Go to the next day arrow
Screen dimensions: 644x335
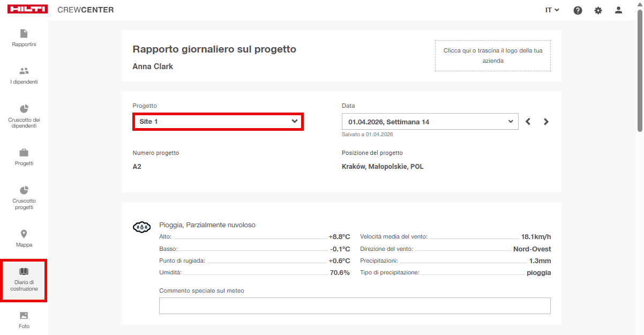[x=546, y=122]
